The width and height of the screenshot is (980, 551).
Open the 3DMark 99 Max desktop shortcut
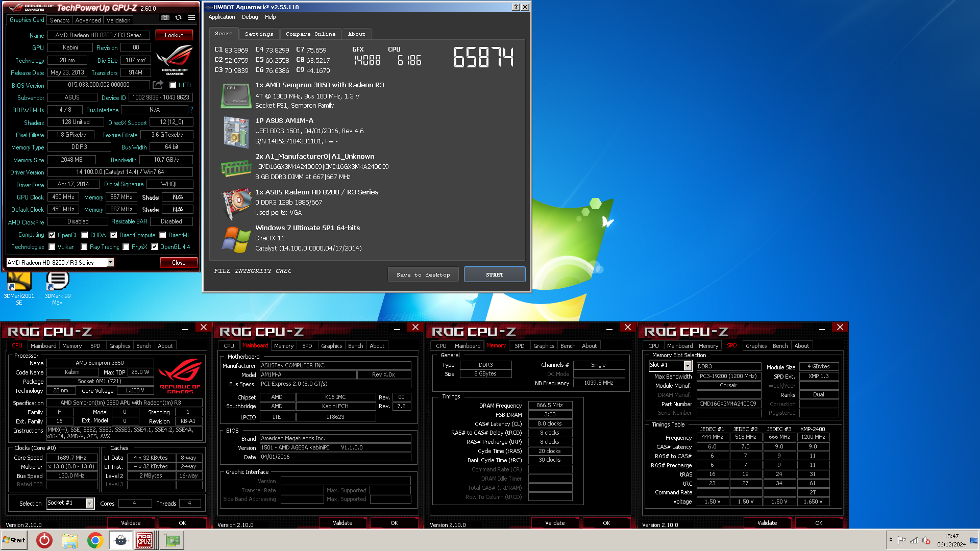click(x=57, y=289)
